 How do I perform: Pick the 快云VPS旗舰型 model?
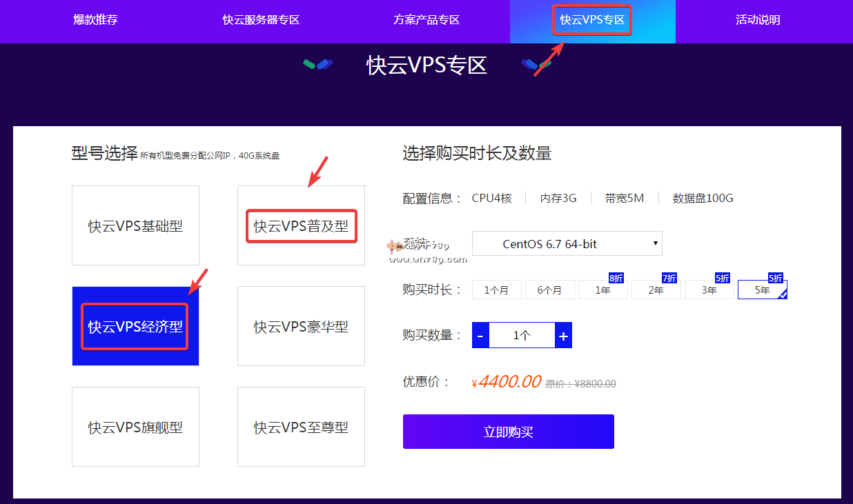(135, 427)
